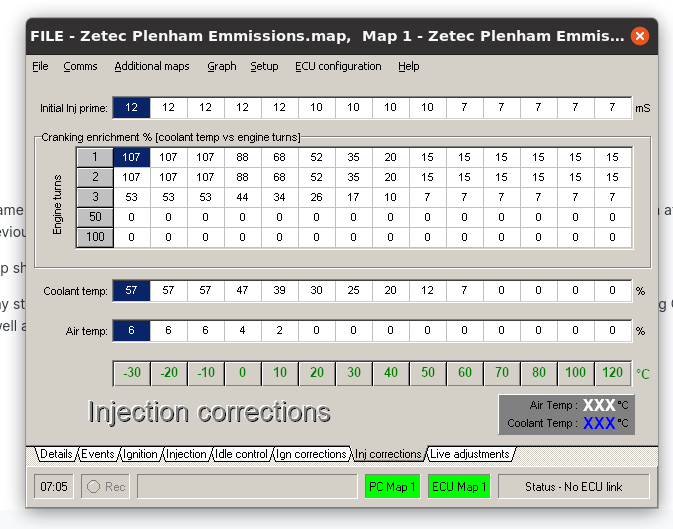Click the Status - No ECU link field
673x529 pixels.
click(x=573, y=486)
